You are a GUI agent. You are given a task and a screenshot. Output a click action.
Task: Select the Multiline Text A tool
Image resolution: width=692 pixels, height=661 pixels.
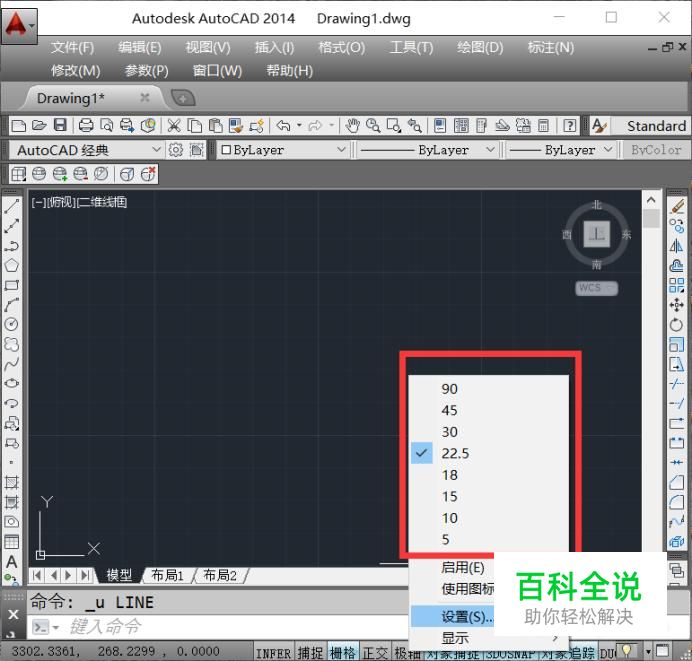(x=11, y=562)
